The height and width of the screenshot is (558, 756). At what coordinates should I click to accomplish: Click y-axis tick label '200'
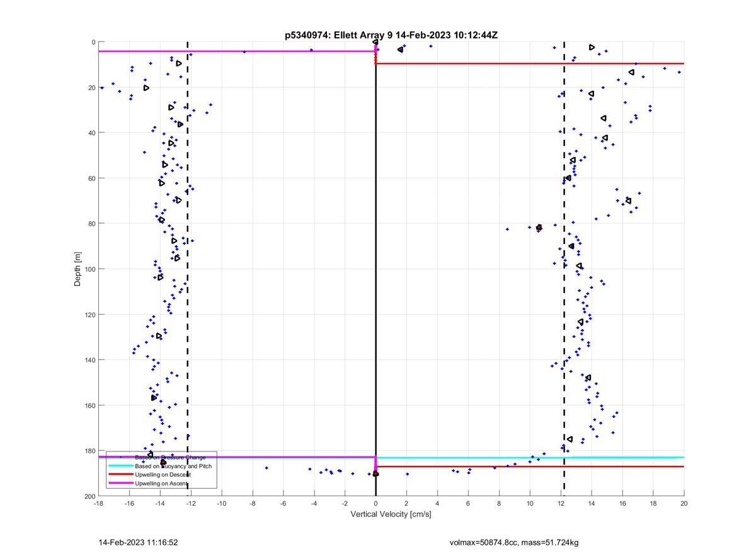click(x=90, y=496)
